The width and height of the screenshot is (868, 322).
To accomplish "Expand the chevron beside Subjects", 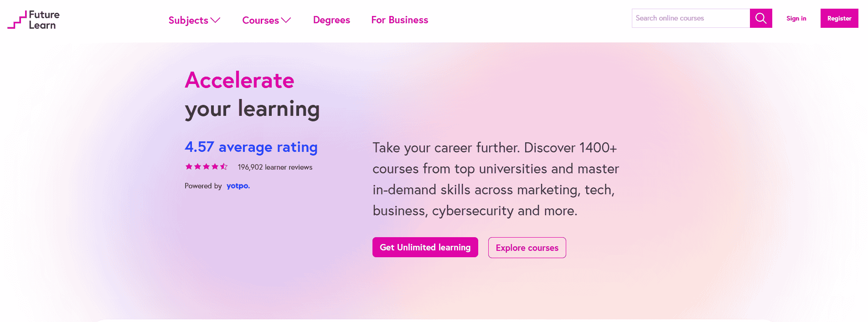I will tap(216, 20).
